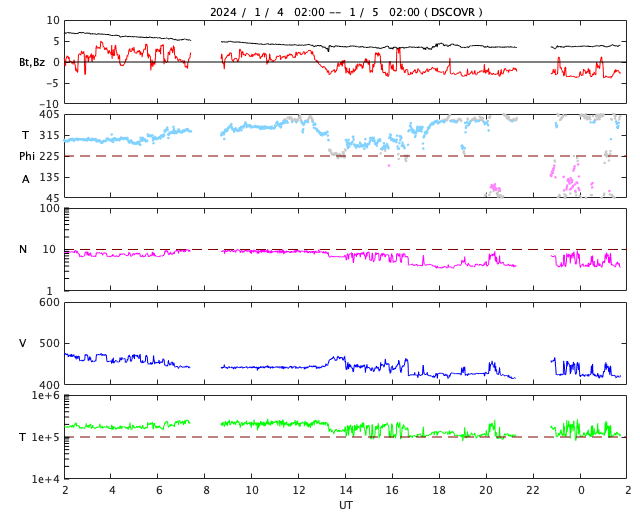Click the 600 tick label on velocity panel
This screenshot has width=640, height=512.
(x=49, y=303)
